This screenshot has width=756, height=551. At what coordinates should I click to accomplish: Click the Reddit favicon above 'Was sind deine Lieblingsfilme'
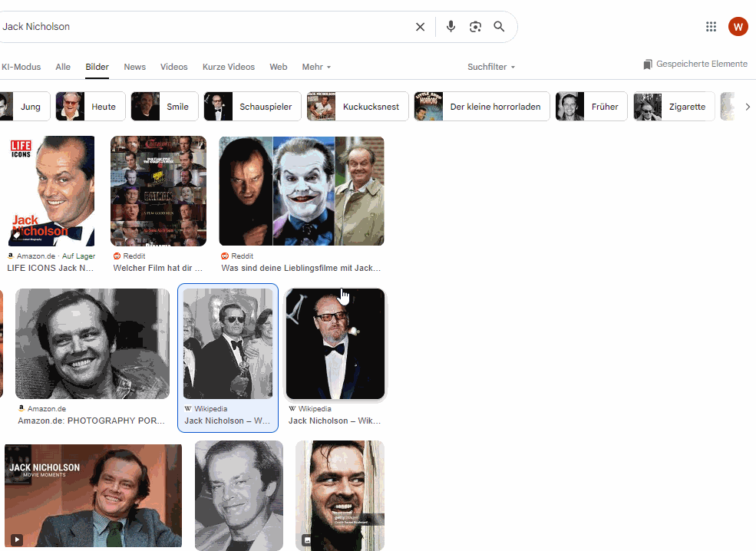click(225, 256)
